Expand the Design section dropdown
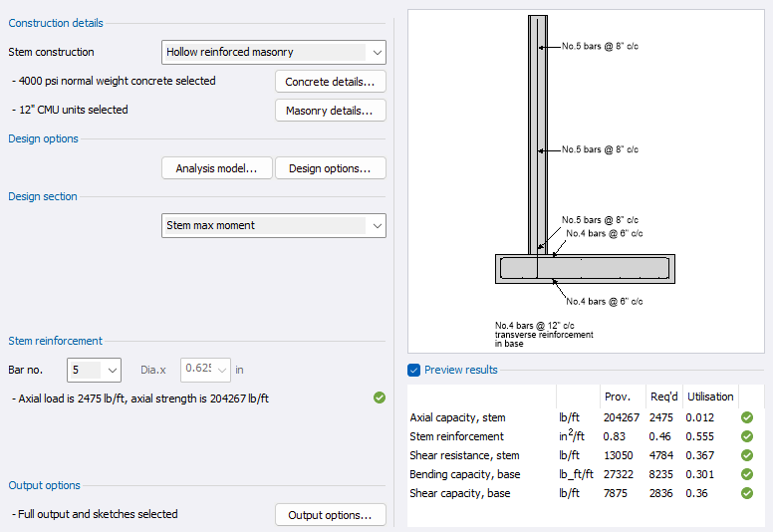The width and height of the screenshot is (773, 532). 274,225
